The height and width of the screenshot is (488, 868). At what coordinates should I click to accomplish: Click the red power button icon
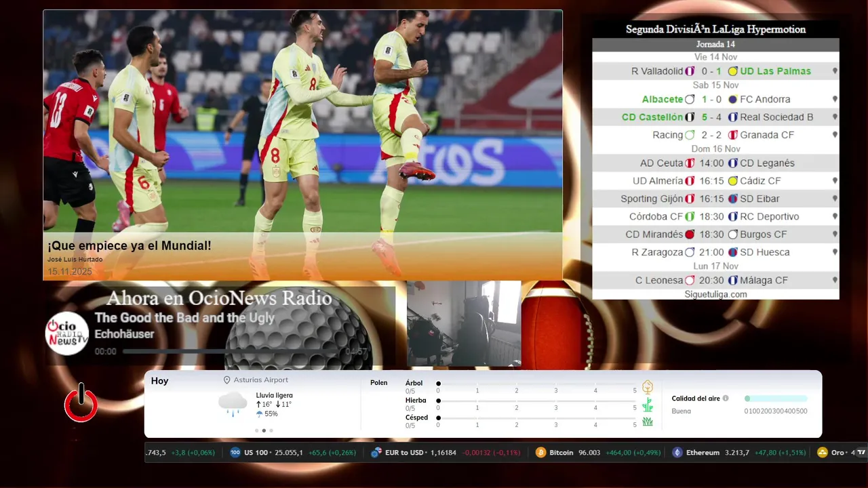pos(81,403)
